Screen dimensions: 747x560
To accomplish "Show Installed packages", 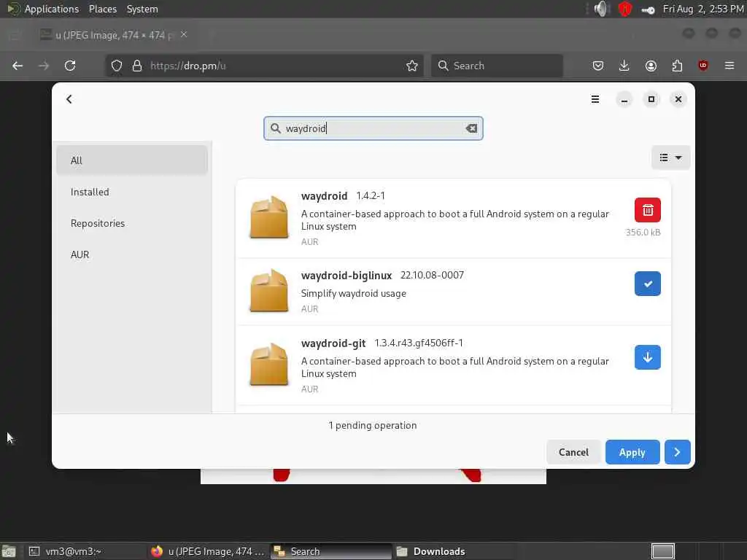I will 132,192.
